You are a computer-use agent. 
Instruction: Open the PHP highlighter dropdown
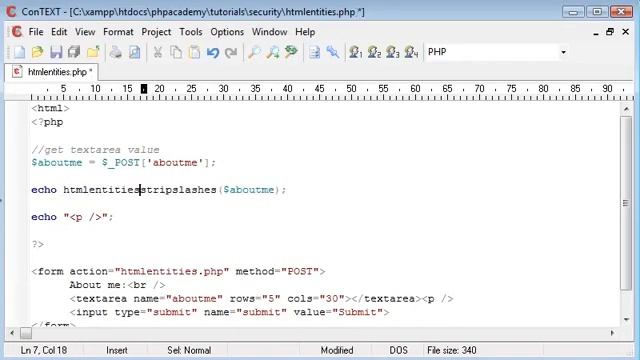pyautogui.click(x=563, y=52)
